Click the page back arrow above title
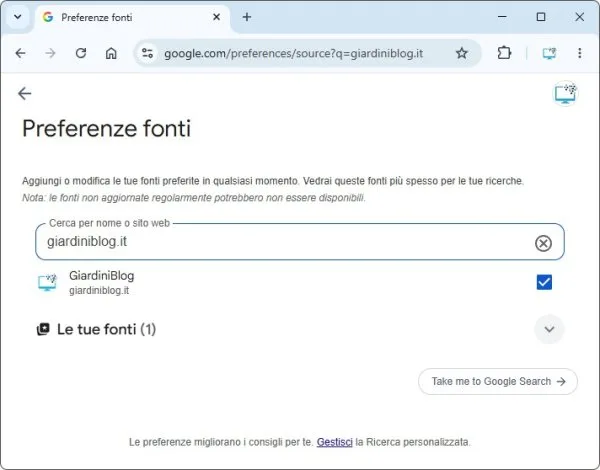 (24, 93)
